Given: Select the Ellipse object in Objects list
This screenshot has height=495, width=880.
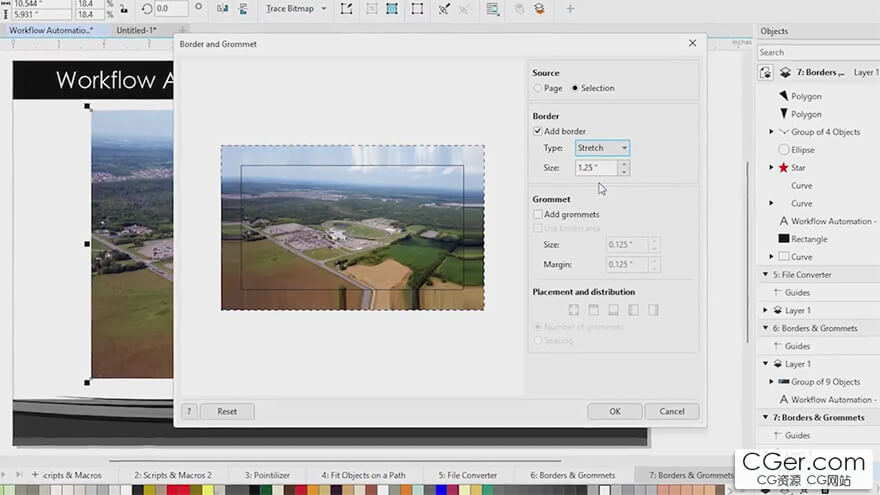Looking at the screenshot, I should coord(802,150).
